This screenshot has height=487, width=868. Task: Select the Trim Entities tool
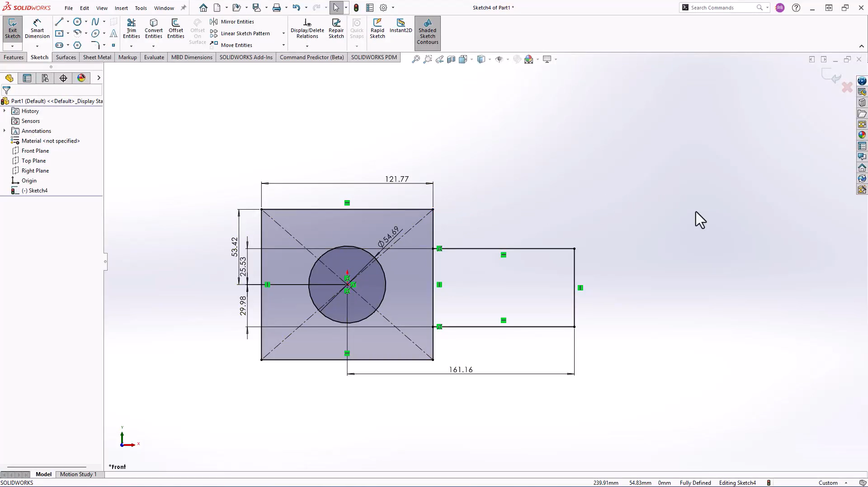pyautogui.click(x=131, y=29)
